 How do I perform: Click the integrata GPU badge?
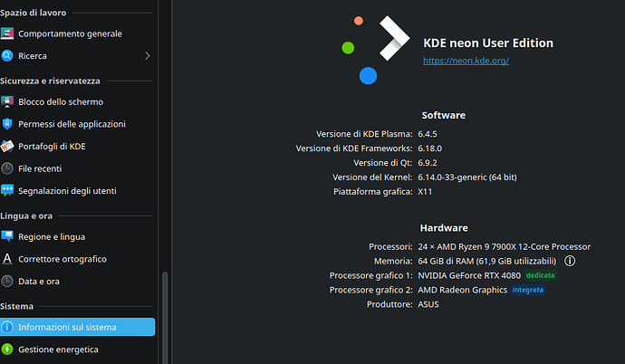(x=528, y=290)
